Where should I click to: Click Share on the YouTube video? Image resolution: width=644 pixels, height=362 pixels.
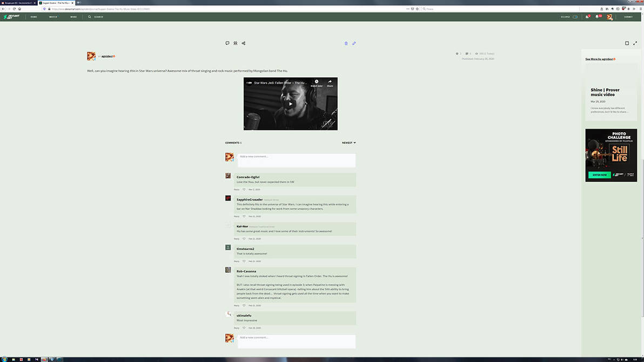click(x=330, y=83)
